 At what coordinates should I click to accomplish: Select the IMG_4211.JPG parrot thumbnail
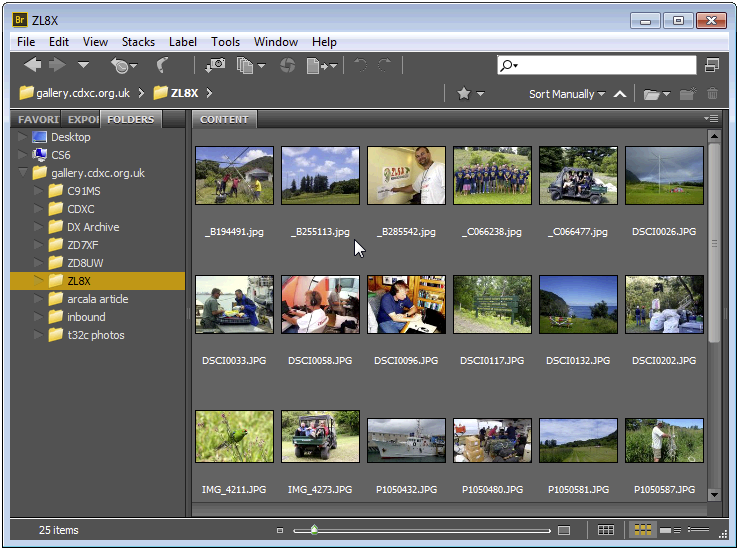point(235,436)
